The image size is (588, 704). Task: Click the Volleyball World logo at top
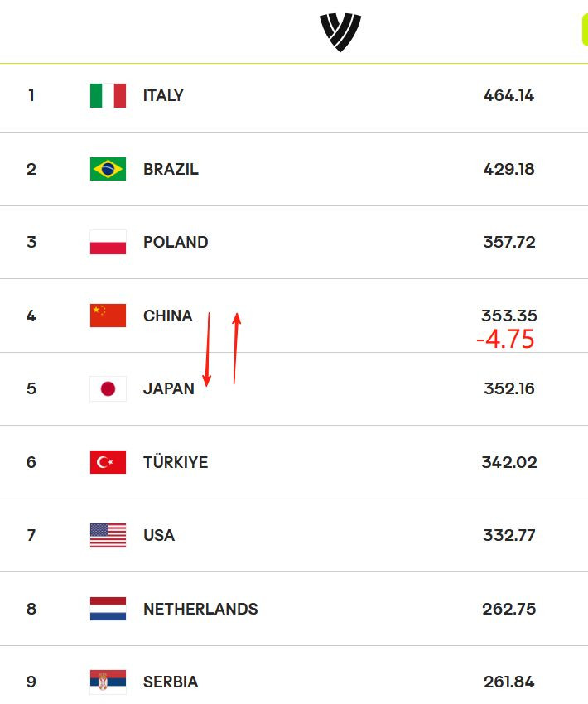point(340,32)
